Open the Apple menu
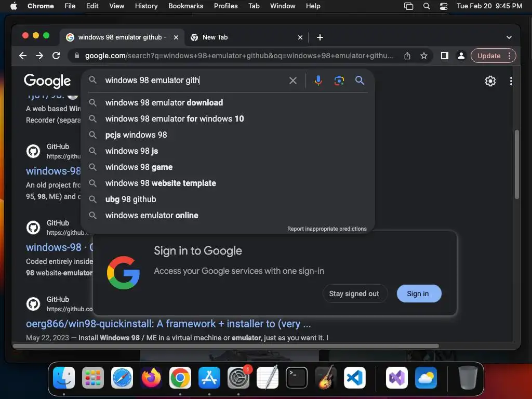532x399 pixels. [x=14, y=6]
